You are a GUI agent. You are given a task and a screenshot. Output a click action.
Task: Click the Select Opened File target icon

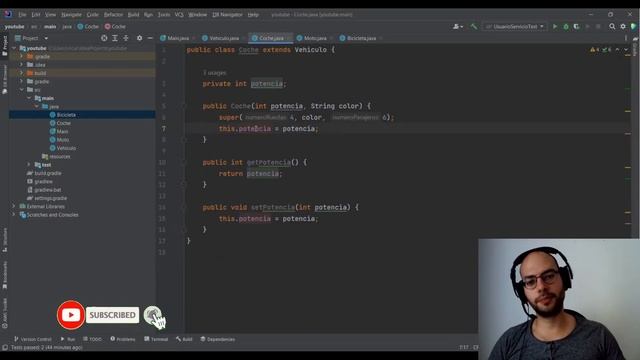coord(104,38)
